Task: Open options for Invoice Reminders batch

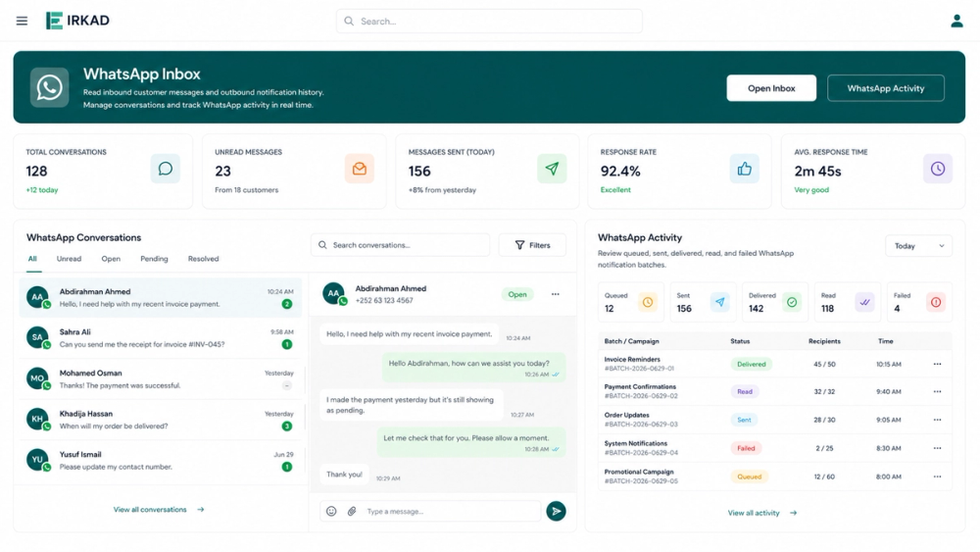Action: (937, 364)
